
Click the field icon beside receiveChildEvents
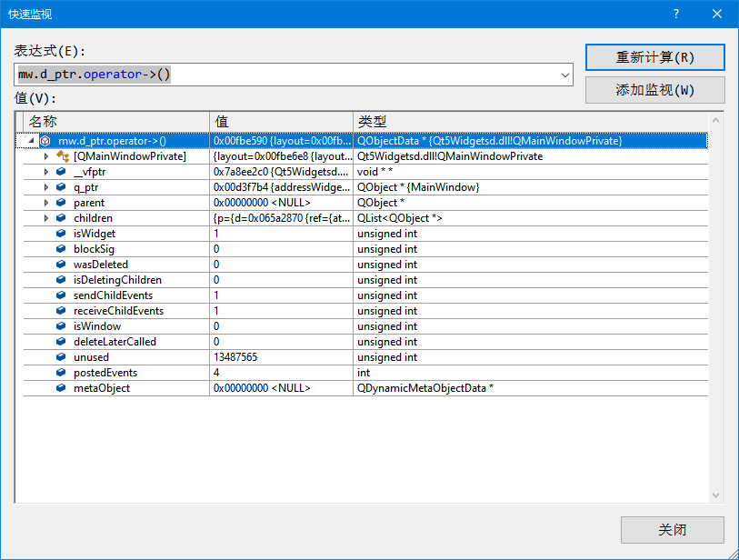(x=61, y=311)
